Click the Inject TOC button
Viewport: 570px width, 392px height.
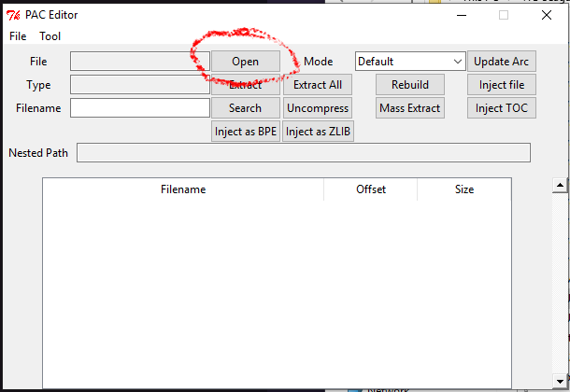click(x=501, y=108)
